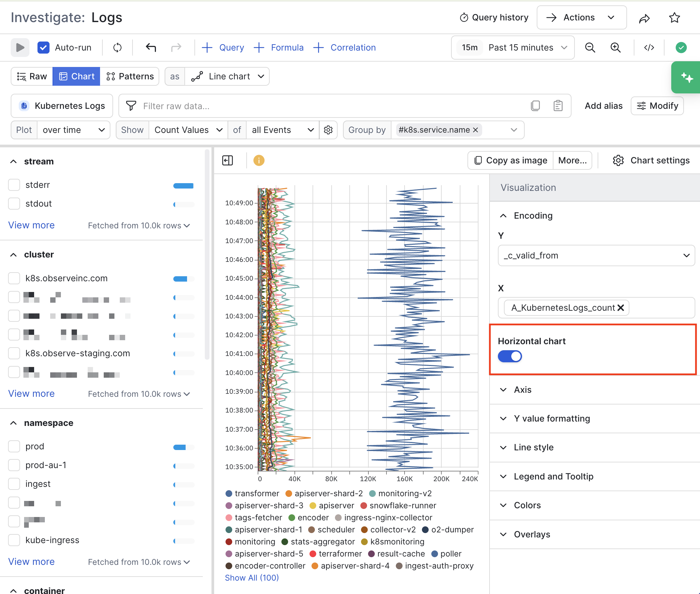Check the k8s.observeinc.com cluster checkbox
This screenshot has height=594, width=700.
(x=14, y=279)
